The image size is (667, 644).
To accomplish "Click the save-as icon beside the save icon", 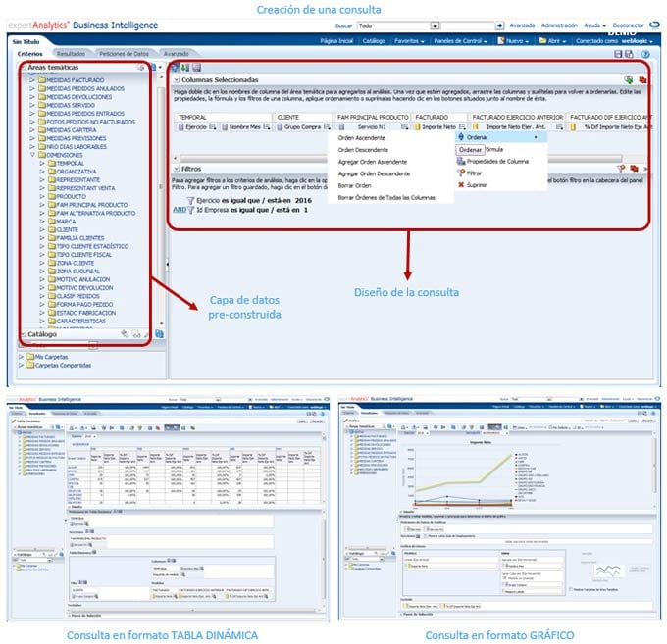I will 629,54.
